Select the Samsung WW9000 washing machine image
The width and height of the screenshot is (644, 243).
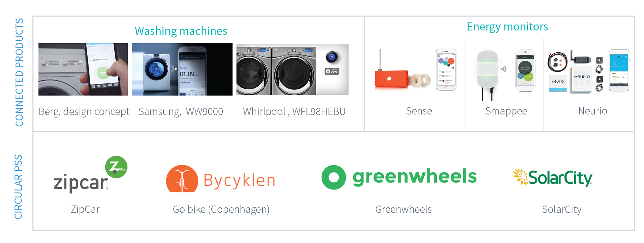point(182,69)
